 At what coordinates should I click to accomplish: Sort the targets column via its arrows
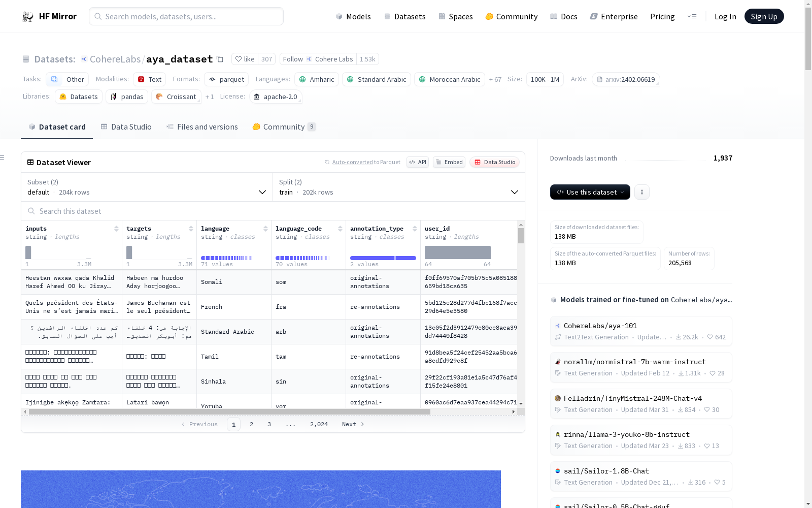click(191, 229)
